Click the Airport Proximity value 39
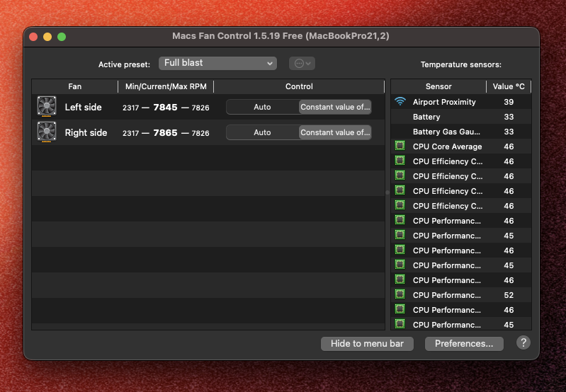566x392 pixels. pyautogui.click(x=509, y=102)
